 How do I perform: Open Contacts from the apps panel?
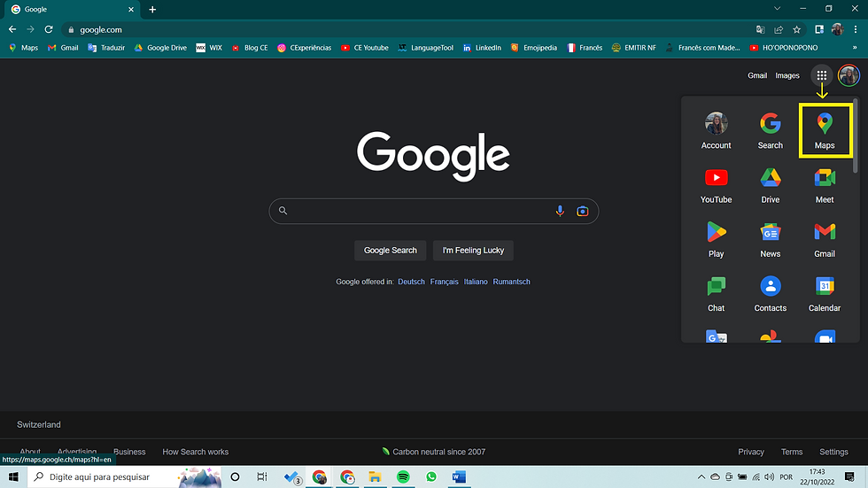770,293
